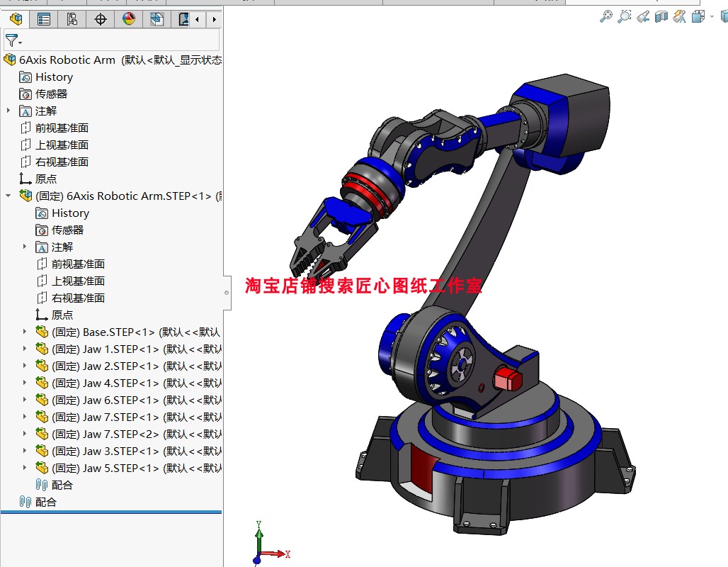Select the top-level 6Axis Robotic Arm assembly

[x=113, y=60]
